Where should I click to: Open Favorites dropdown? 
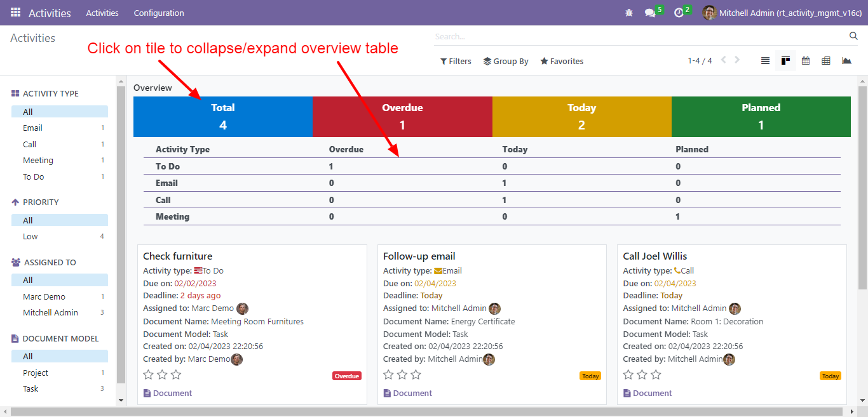[x=562, y=61]
